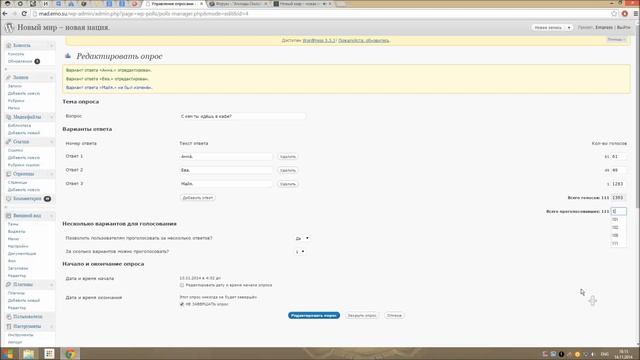
Task: Click the site title Новый мир – новая нация
Action: pyautogui.click(x=63, y=28)
